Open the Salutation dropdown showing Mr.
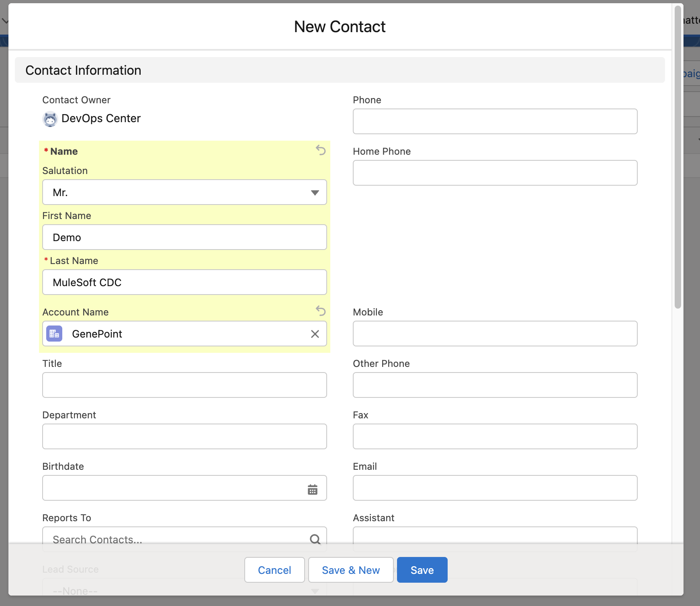This screenshot has width=700, height=606. tap(184, 192)
